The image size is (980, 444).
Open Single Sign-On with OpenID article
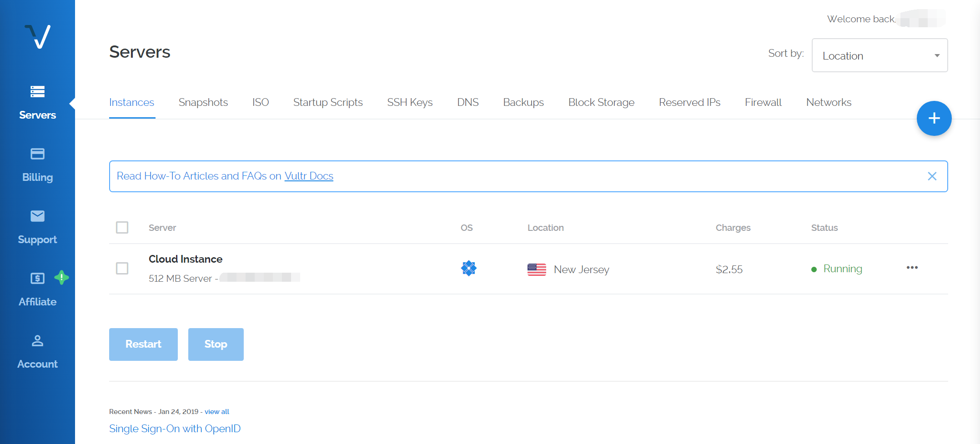[175, 429]
